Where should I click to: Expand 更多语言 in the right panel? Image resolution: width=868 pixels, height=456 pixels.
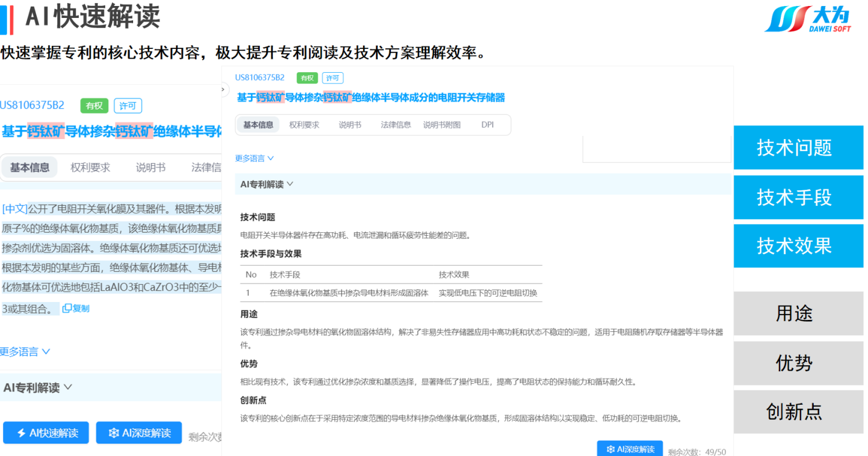coord(254,158)
